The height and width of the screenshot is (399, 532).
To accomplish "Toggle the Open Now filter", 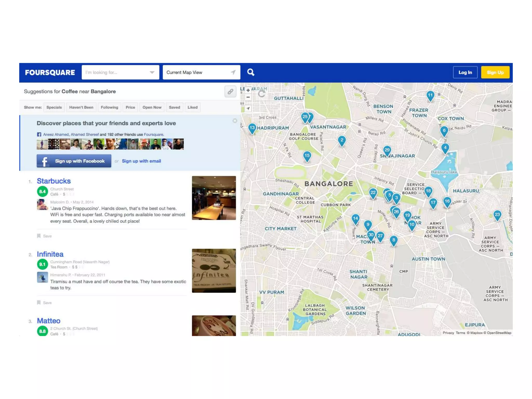I will coord(152,107).
